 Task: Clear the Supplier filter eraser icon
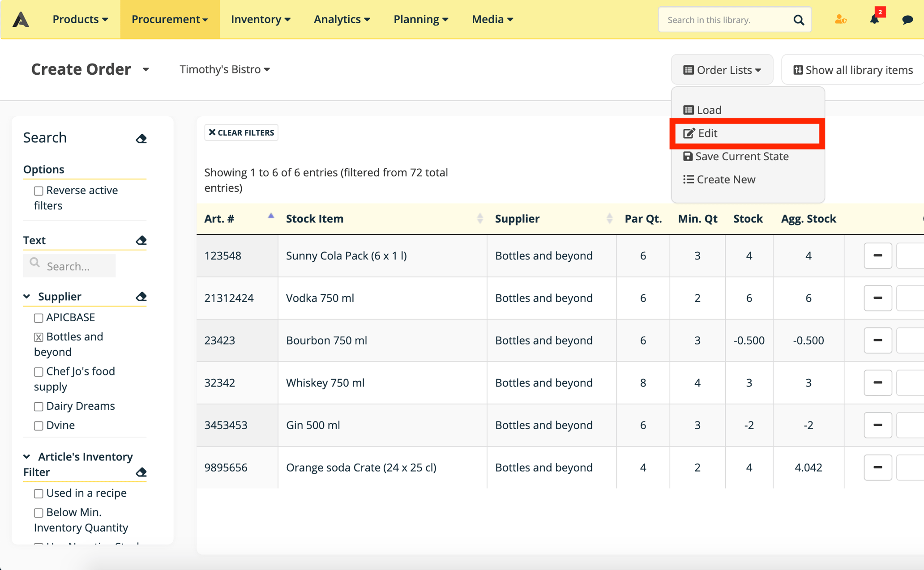[x=141, y=297]
